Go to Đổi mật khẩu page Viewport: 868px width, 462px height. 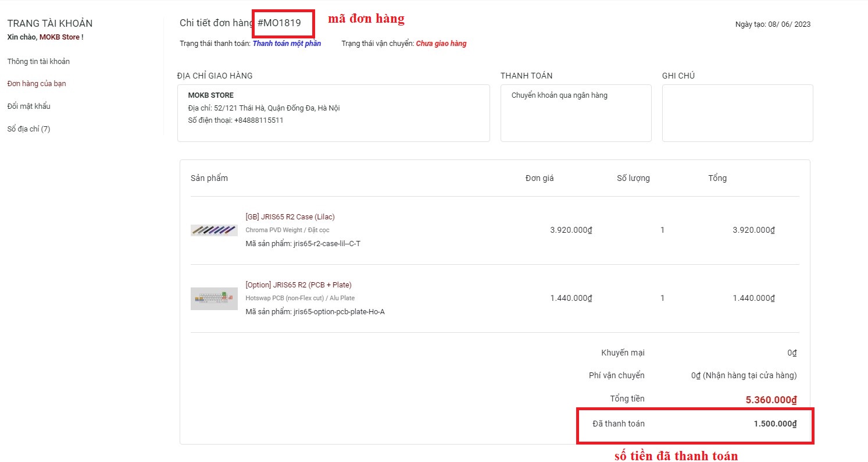click(29, 106)
